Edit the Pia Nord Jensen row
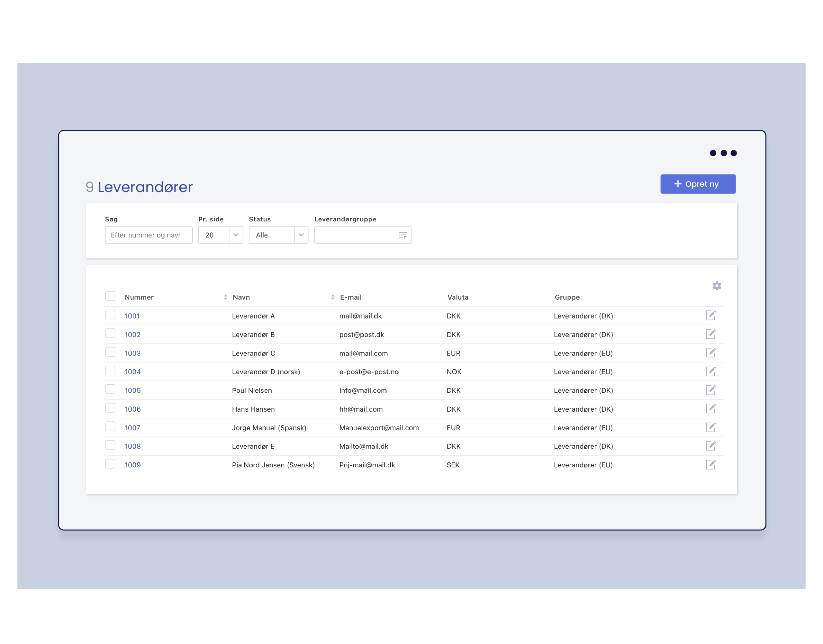 (710, 465)
